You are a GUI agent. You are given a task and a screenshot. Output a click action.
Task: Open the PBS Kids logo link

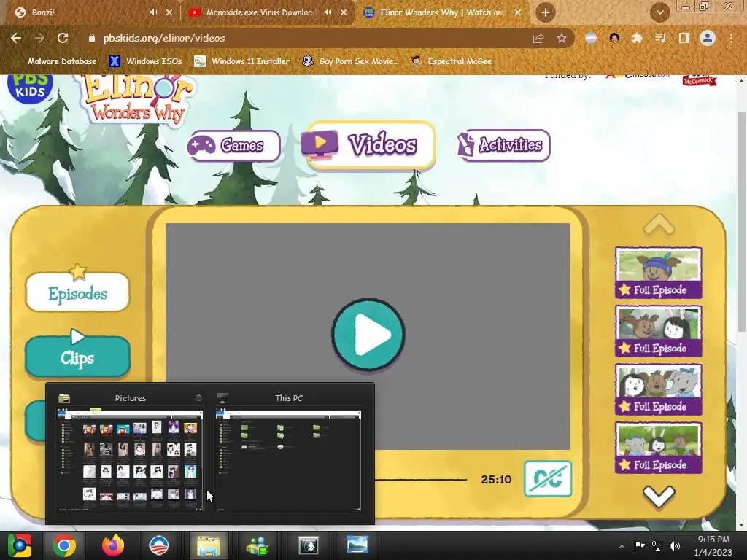(29, 88)
